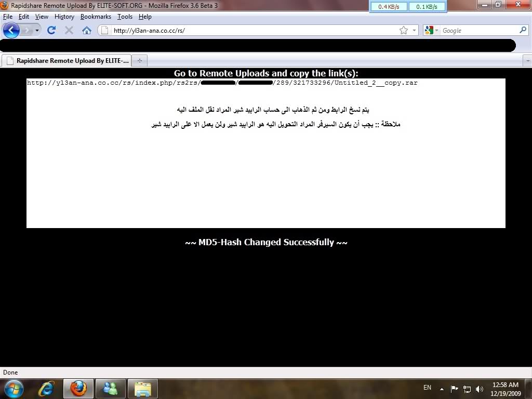Click the Firefox logo in title bar
532x399 pixels.
pyautogui.click(x=4, y=5)
